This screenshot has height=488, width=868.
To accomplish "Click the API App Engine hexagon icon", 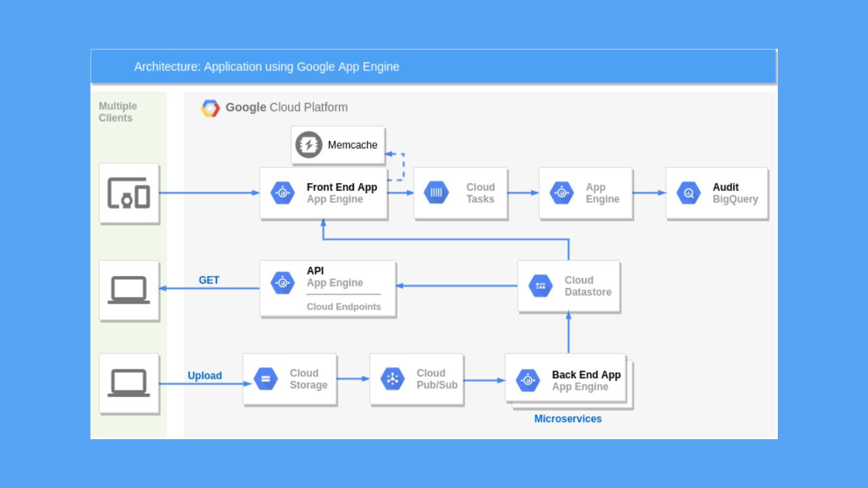I will (x=282, y=283).
